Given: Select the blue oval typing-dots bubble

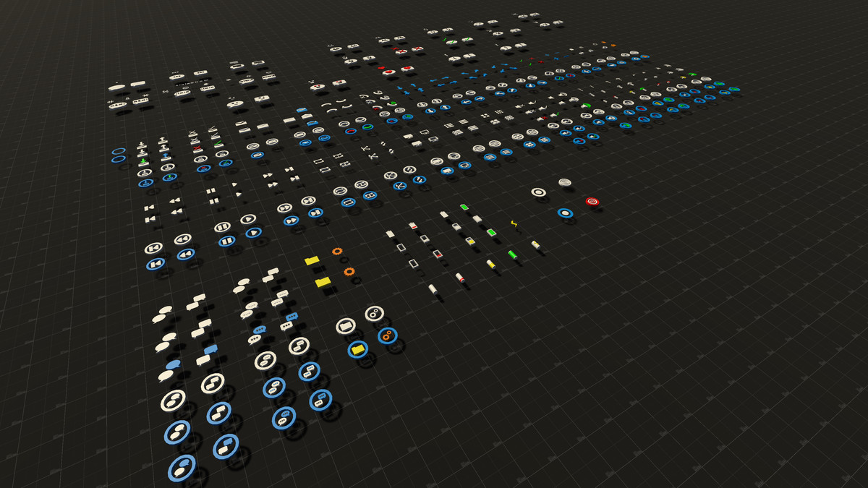Looking at the screenshot, I should (x=260, y=329).
